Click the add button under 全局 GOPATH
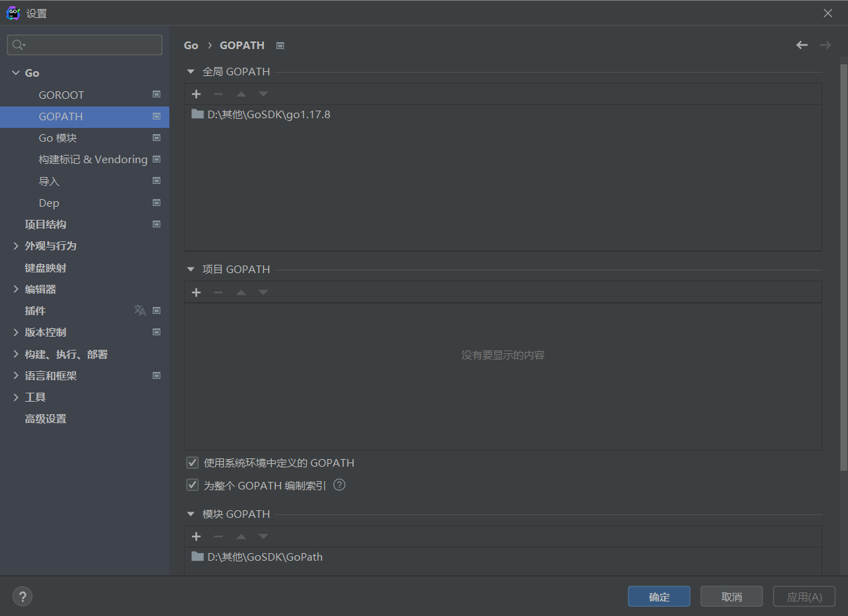848x616 pixels. pos(196,94)
